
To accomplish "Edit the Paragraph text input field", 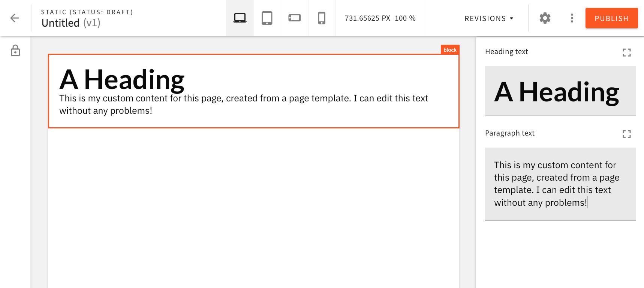I will pos(560,184).
